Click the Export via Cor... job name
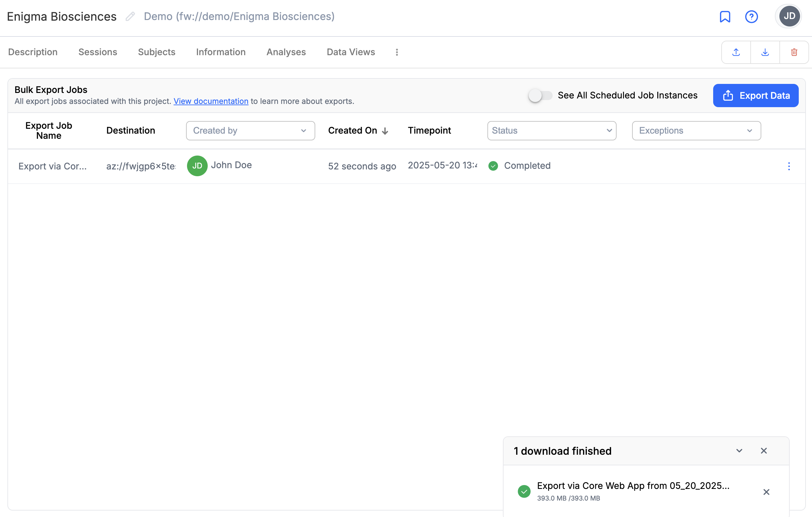 point(52,166)
